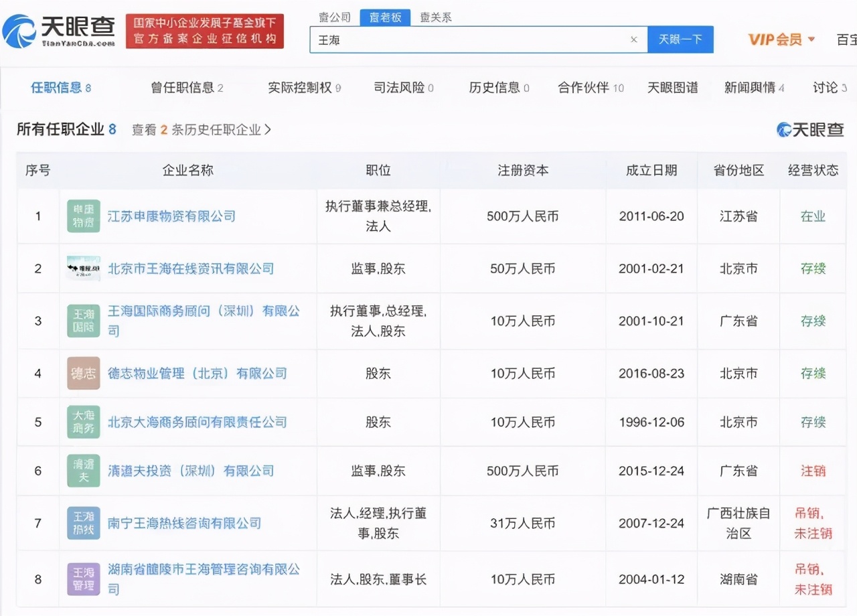Image resolution: width=857 pixels, height=616 pixels.
Task: Open the 司法风险 section tab
Action: (402, 87)
